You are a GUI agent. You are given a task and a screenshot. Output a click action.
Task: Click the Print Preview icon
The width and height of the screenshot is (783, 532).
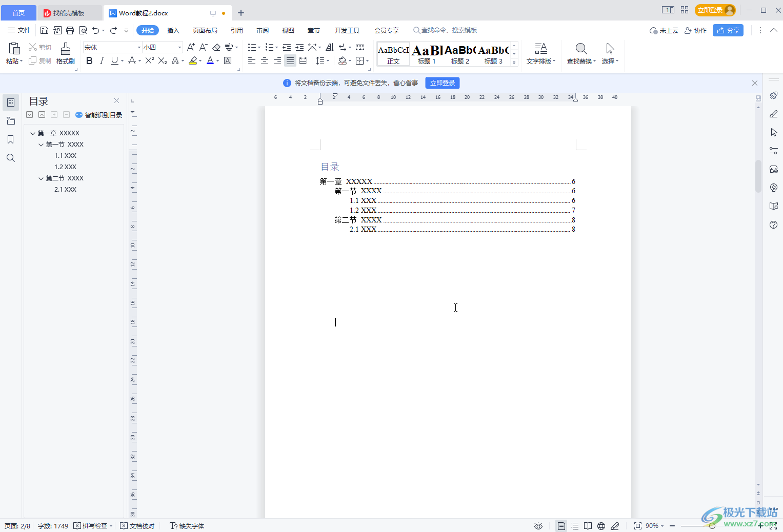[x=83, y=30]
